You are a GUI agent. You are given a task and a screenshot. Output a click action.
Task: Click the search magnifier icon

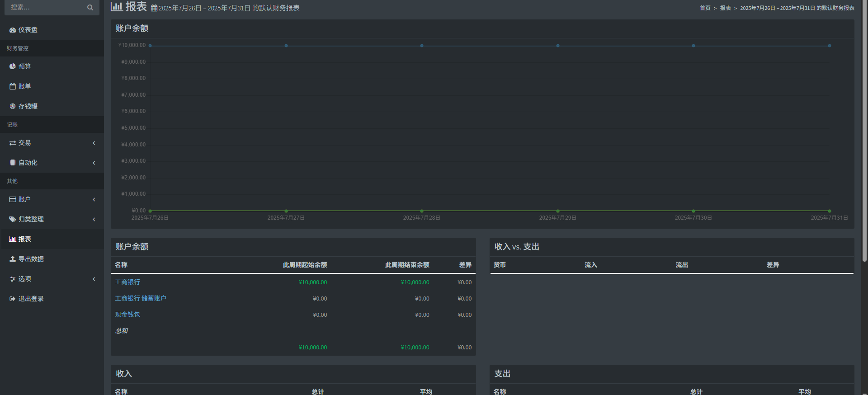(90, 7)
